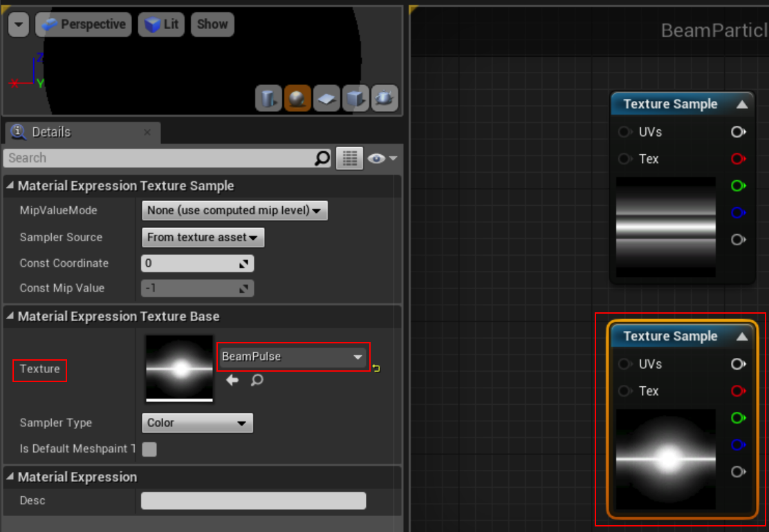The height and width of the screenshot is (532, 769).
Task: Select the teapot preview mesh shape
Action: [x=384, y=98]
